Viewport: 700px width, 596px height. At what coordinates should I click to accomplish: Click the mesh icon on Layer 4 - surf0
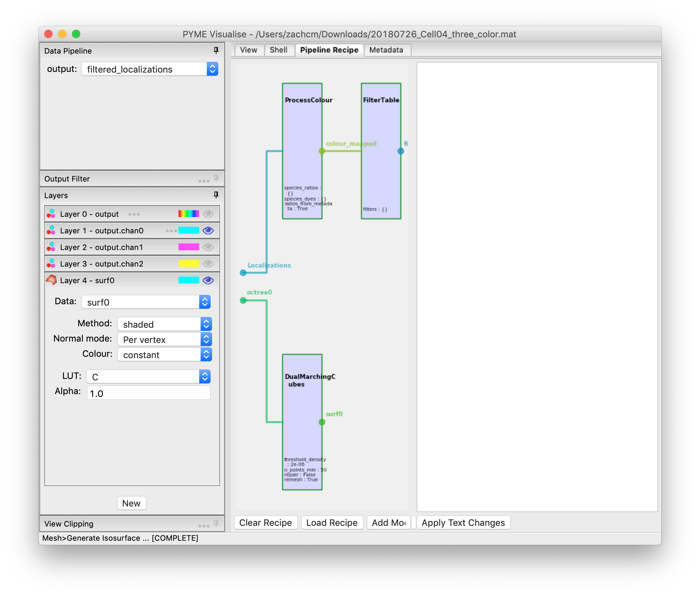(50, 280)
